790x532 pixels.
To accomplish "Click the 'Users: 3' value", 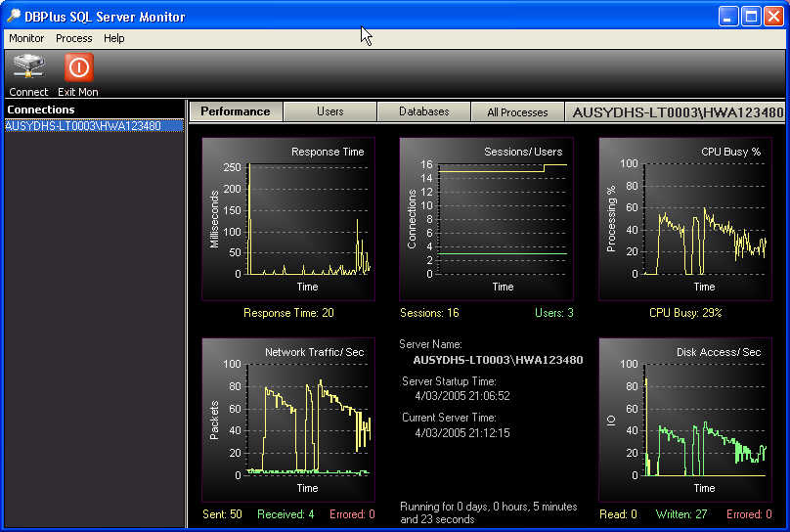I will (x=553, y=313).
